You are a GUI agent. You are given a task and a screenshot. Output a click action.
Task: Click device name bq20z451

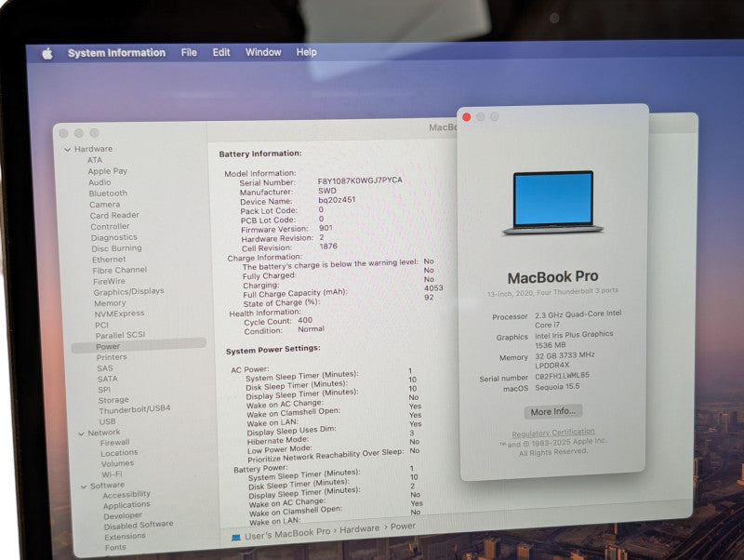pyautogui.click(x=337, y=200)
